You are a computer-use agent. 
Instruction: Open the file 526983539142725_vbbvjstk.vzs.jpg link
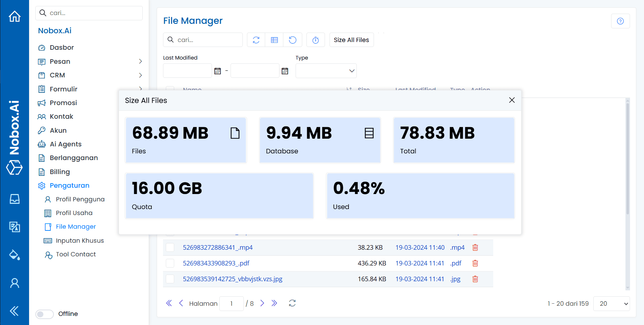pos(233,279)
